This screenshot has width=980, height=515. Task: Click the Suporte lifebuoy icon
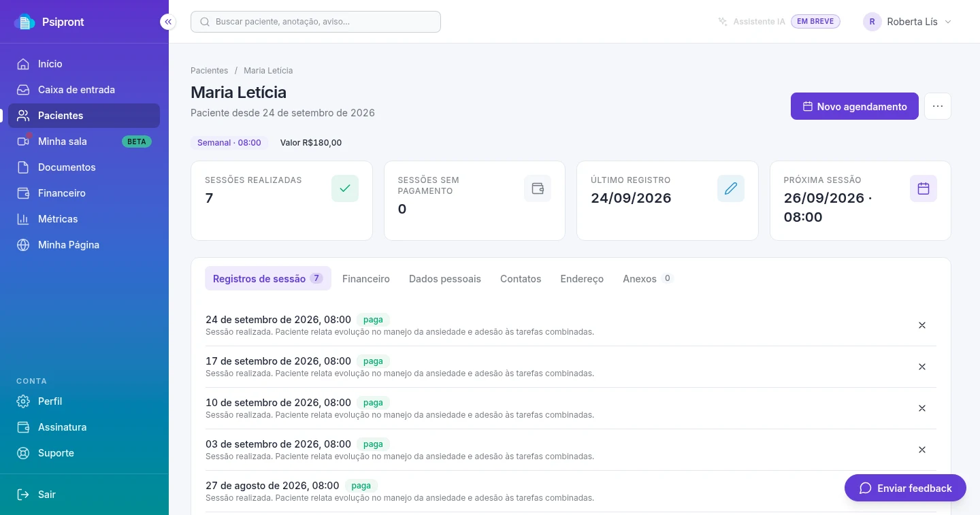(x=23, y=453)
